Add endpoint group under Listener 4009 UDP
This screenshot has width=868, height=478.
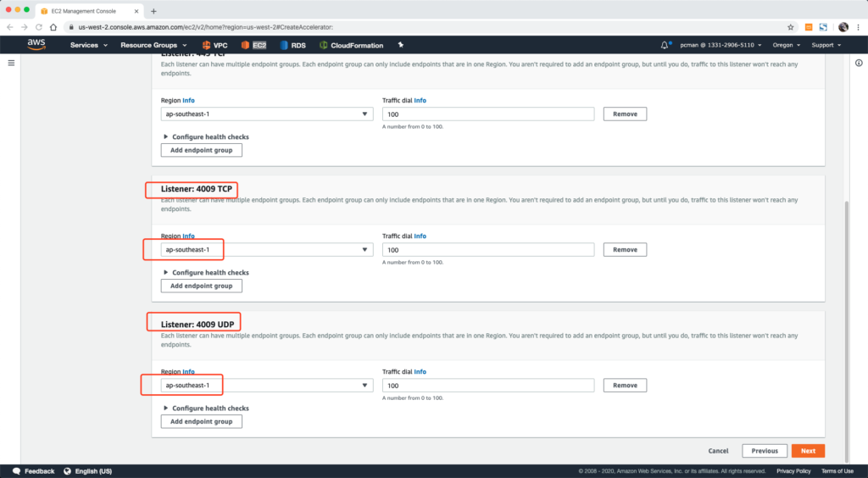pos(201,421)
